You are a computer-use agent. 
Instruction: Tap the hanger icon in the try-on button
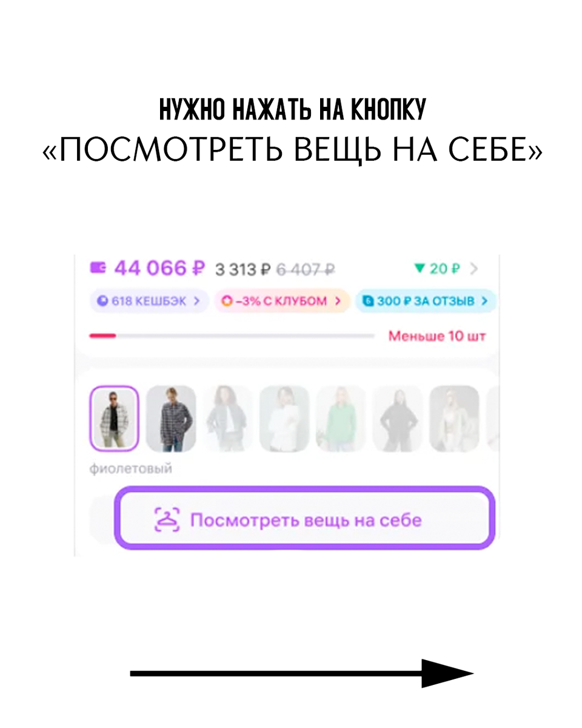pyautogui.click(x=167, y=520)
